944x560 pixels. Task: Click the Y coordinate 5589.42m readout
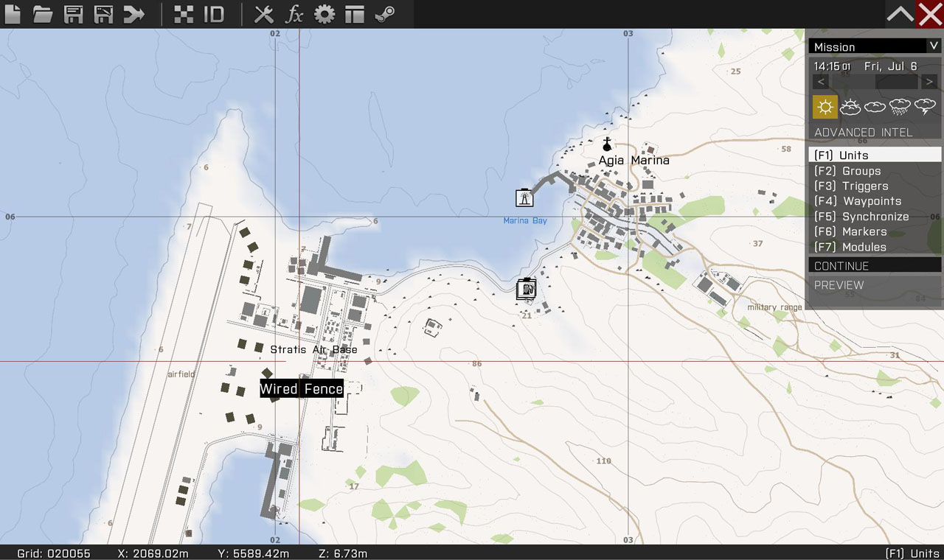click(254, 553)
